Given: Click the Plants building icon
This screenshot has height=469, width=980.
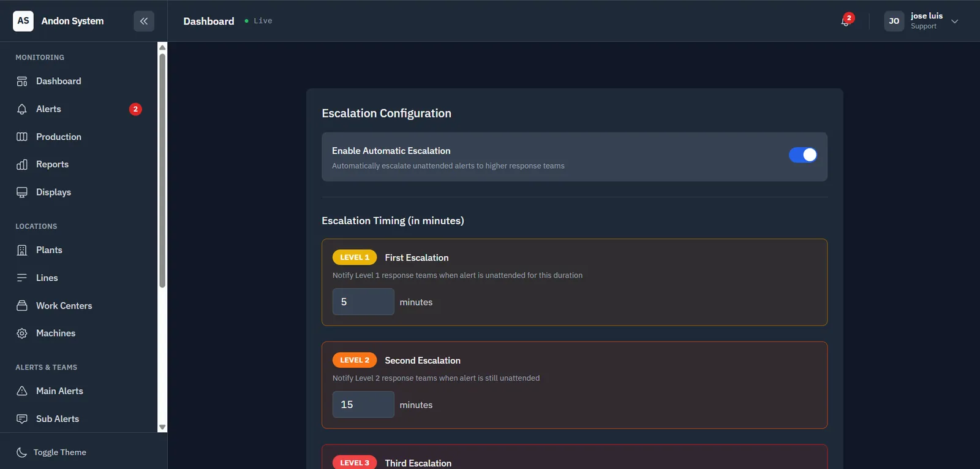Looking at the screenshot, I should (22, 250).
